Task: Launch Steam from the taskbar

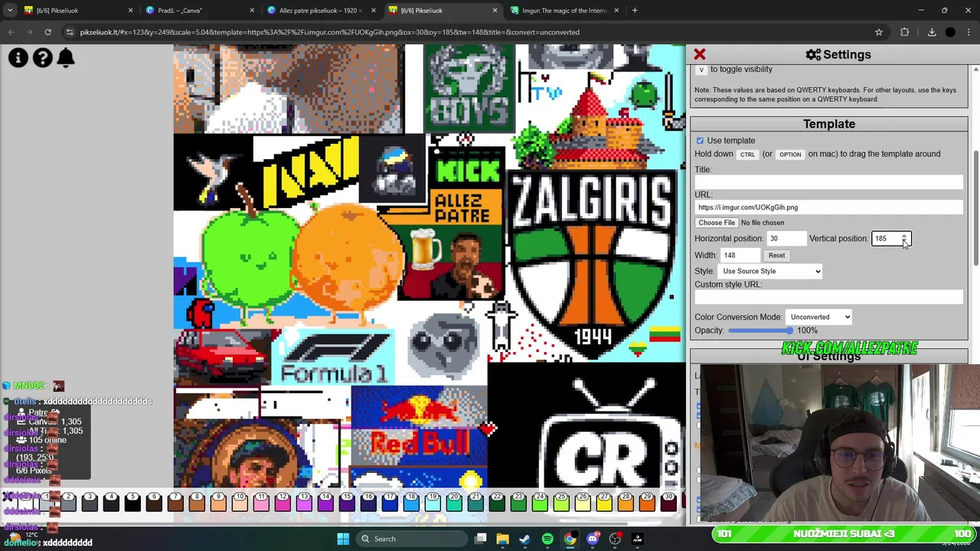Action: [524, 539]
